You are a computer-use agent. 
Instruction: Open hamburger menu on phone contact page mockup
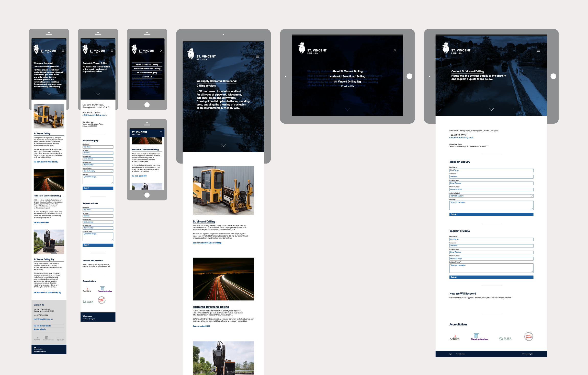click(112, 51)
